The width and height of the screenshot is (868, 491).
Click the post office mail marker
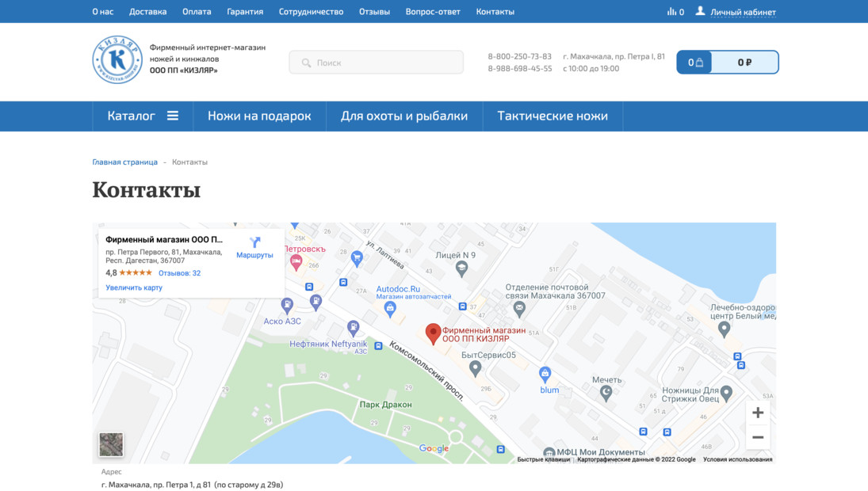[x=519, y=310]
